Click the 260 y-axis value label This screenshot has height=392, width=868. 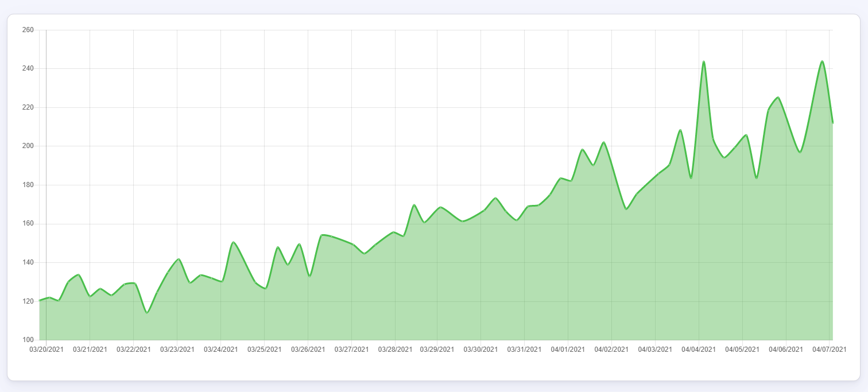pyautogui.click(x=28, y=30)
